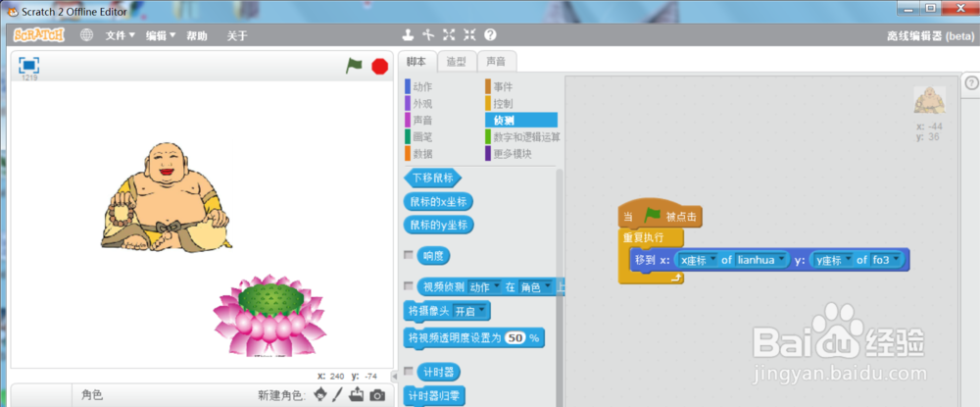Open the fo3 sprite dropdown in script

pos(886,260)
